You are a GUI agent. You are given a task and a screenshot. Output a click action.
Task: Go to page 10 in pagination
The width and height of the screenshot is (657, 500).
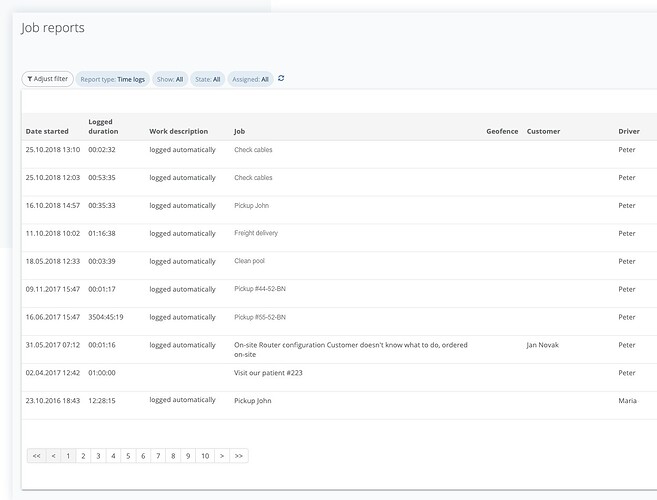(205, 456)
